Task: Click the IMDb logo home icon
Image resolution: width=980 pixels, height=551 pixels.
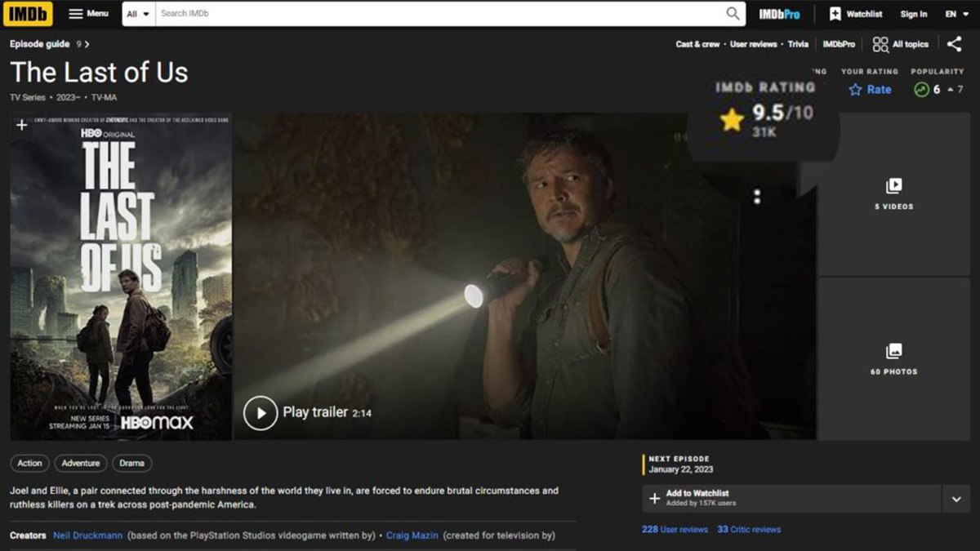Action: click(x=28, y=14)
